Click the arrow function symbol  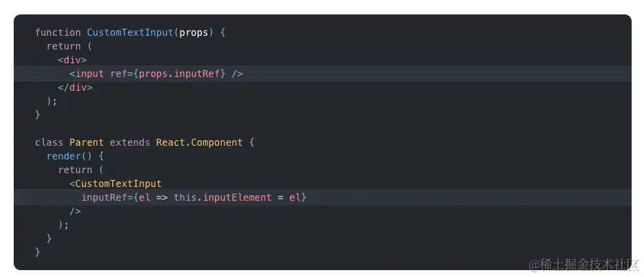[x=162, y=198]
